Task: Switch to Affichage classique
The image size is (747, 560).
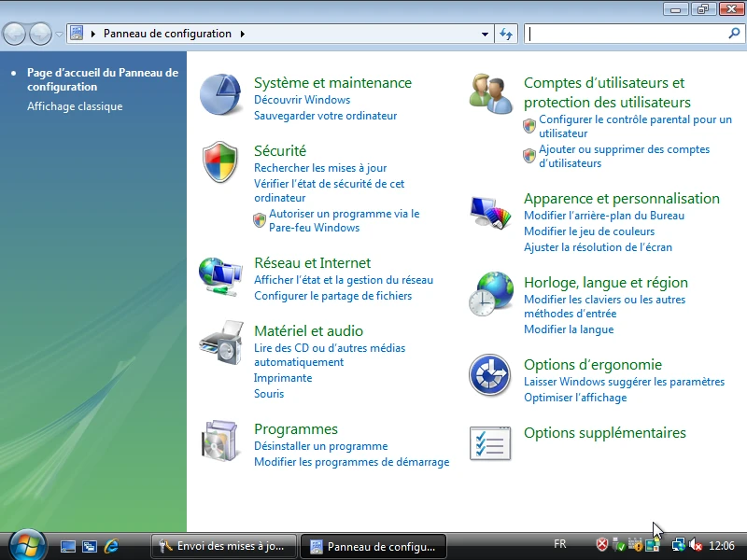Action: pos(75,106)
